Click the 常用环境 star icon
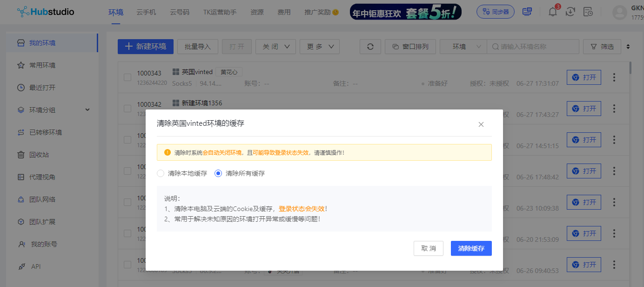Viewport: 644px width, 287px height. [21, 65]
